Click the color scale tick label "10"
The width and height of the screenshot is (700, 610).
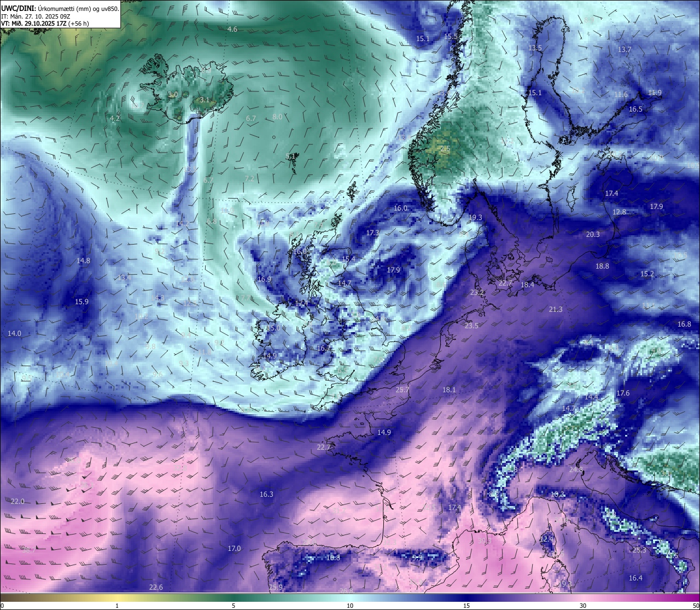point(350,606)
